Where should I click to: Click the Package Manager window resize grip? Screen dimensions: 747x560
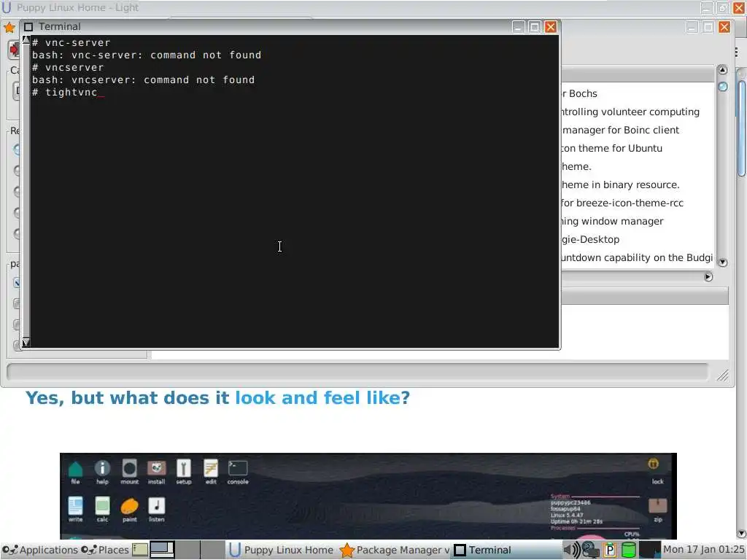pyautogui.click(x=723, y=376)
